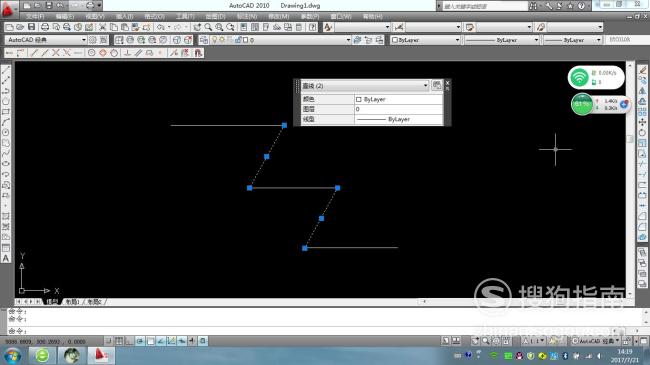The width and height of the screenshot is (650, 365).
Task: Click the Snap to Endpoint icon
Action: click(x=34, y=53)
